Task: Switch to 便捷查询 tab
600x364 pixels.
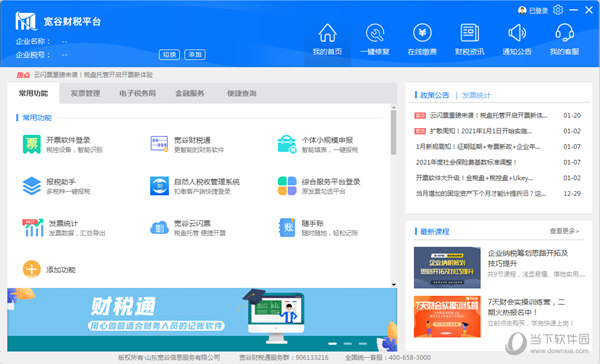Action: [x=241, y=93]
